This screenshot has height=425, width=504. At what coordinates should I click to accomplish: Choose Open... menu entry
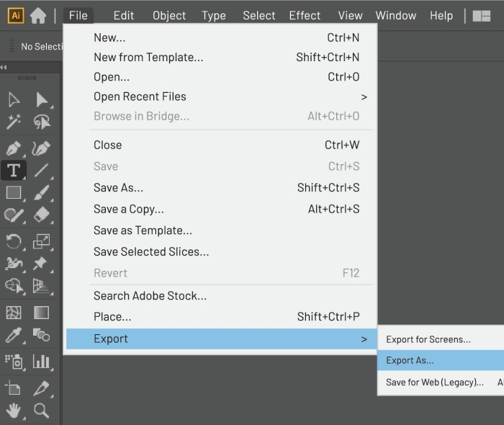click(x=220, y=77)
